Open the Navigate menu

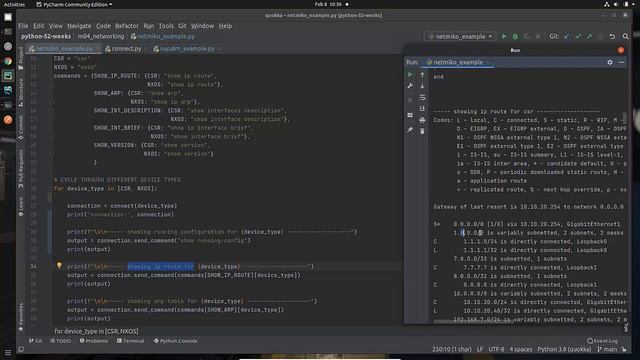point(79,26)
